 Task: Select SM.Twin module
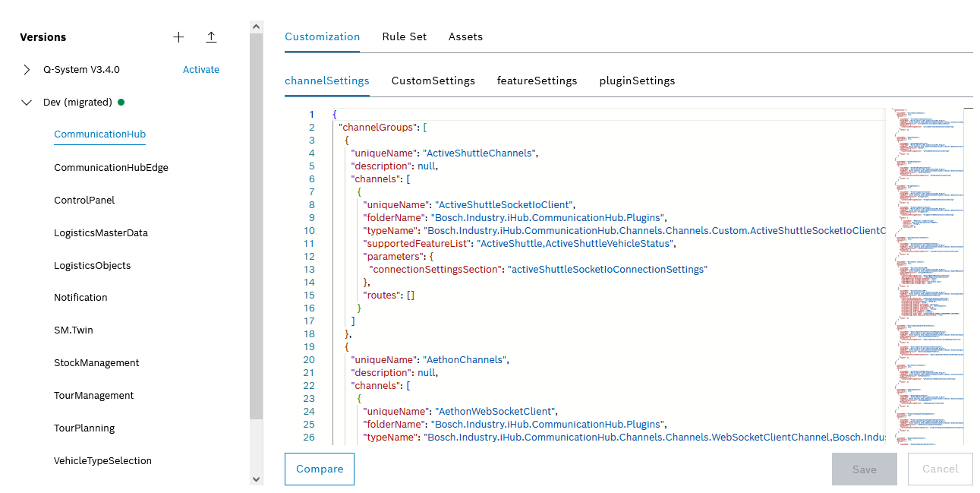(x=74, y=330)
